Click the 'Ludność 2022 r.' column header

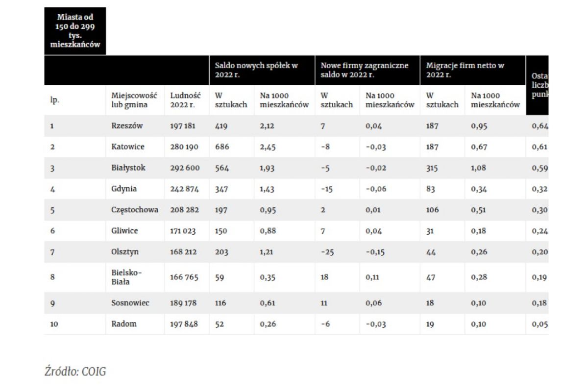(183, 100)
